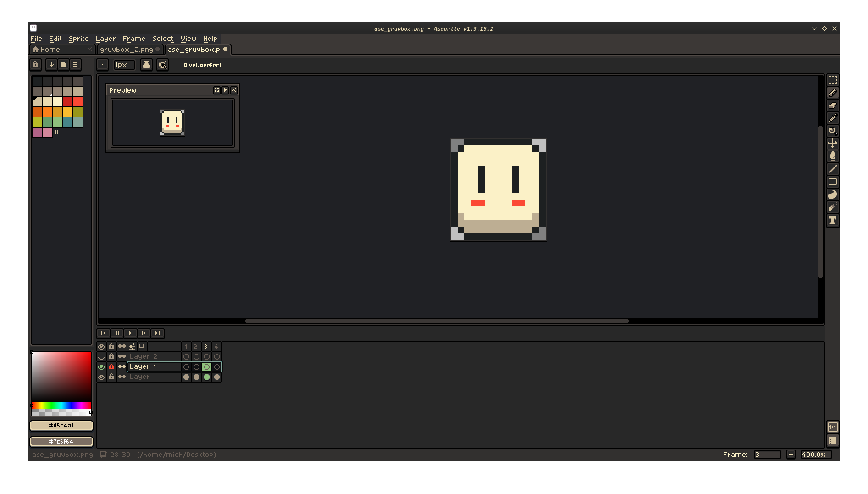
Task: Open the ink type stamp button
Action: 146,65
